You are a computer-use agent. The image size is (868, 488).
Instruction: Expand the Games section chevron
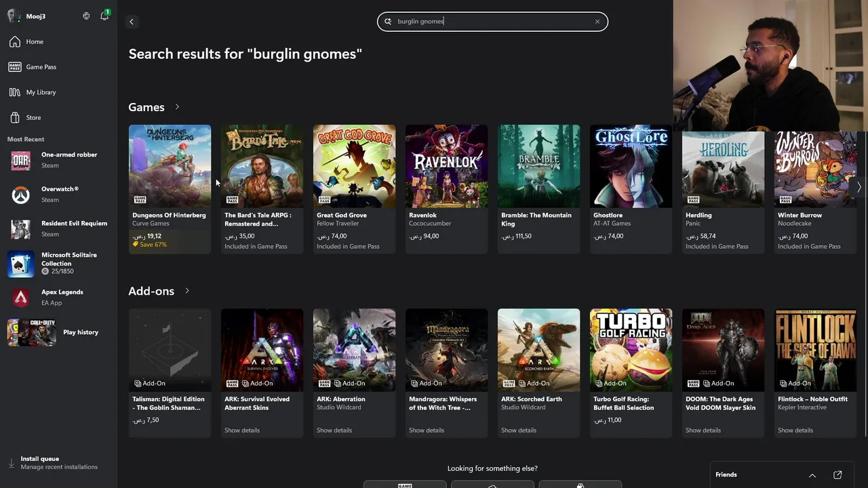[177, 107]
